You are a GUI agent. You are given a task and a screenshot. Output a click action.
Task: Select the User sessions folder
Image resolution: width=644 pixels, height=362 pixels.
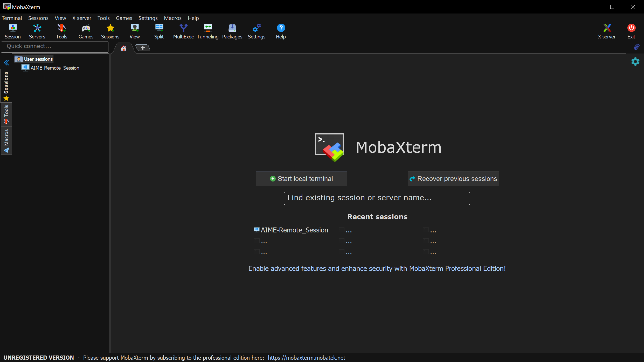34,59
